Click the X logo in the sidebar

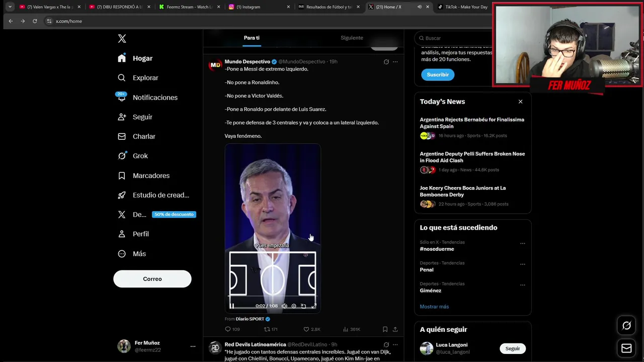click(x=122, y=39)
